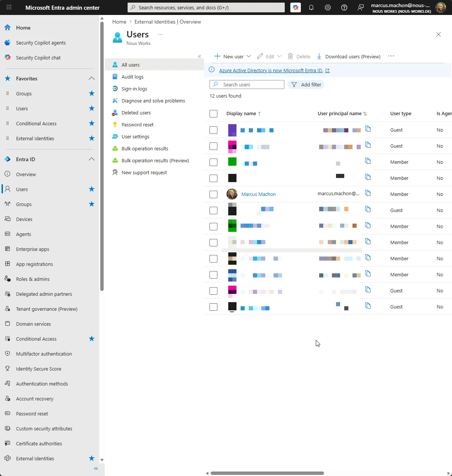Open Deleted users
This screenshot has width=452, height=476.
136,113
